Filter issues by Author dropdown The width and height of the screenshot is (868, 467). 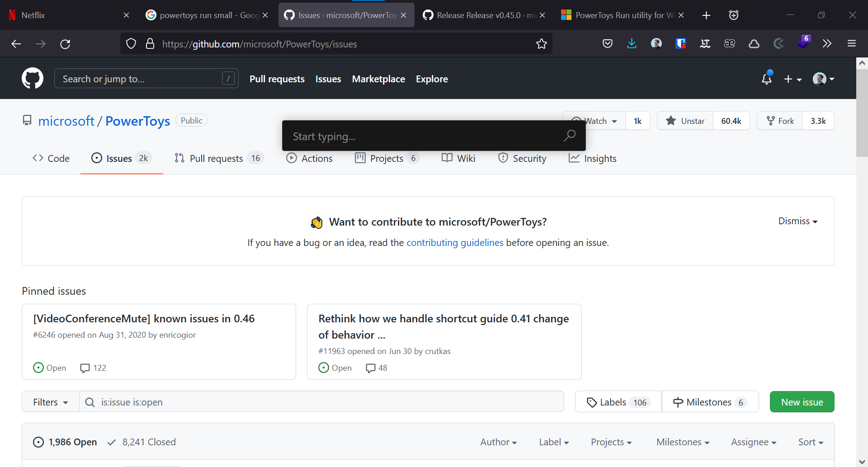[499, 442]
